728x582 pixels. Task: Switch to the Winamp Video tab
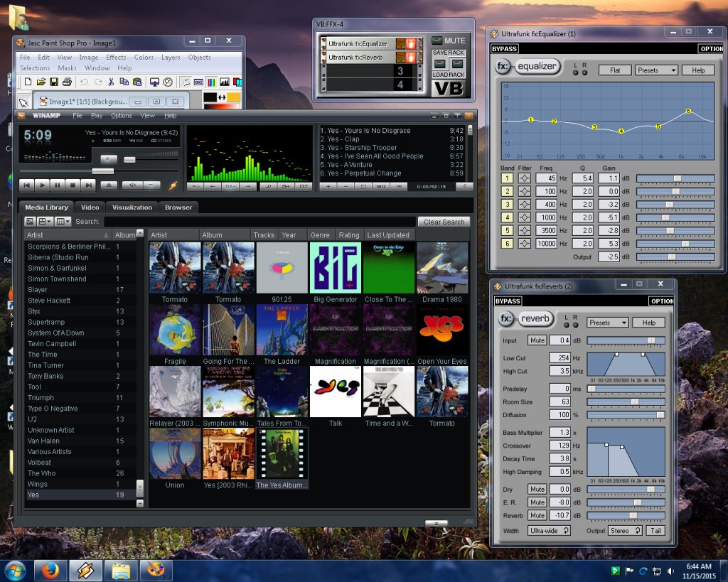pyautogui.click(x=90, y=208)
